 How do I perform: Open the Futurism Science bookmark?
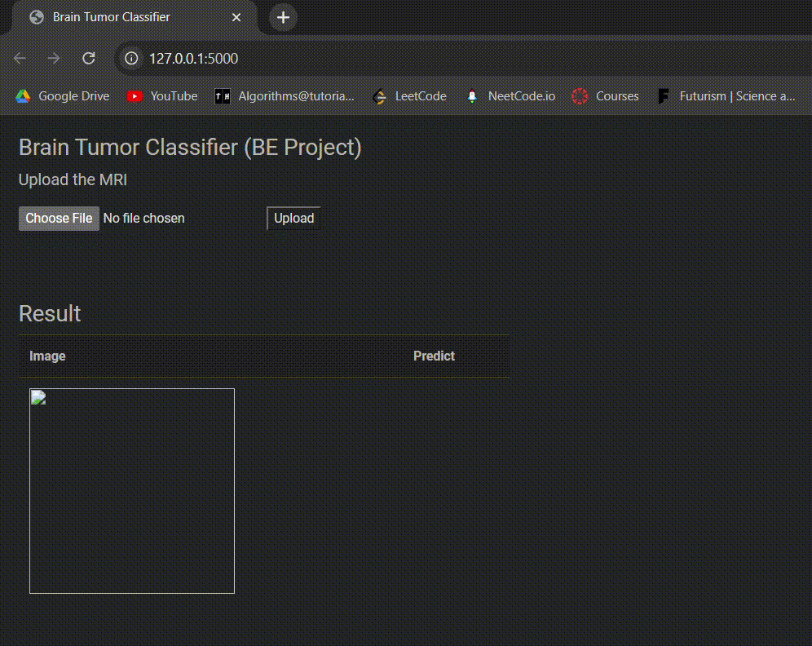726,96
